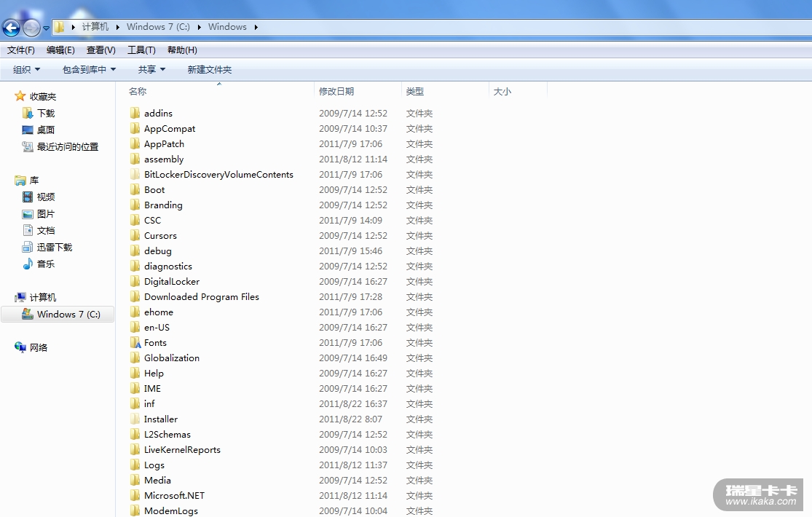Open the 包含到库中 dropdown
Screen dimensions: 812x517
[x=89, y=69]
